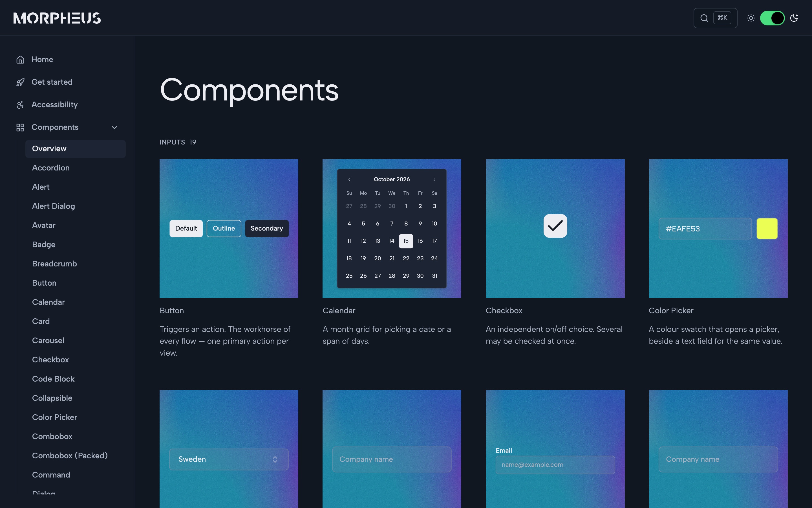Open the Checkbox card title
The height and width of the screenshot is (508, 812).
504,311
